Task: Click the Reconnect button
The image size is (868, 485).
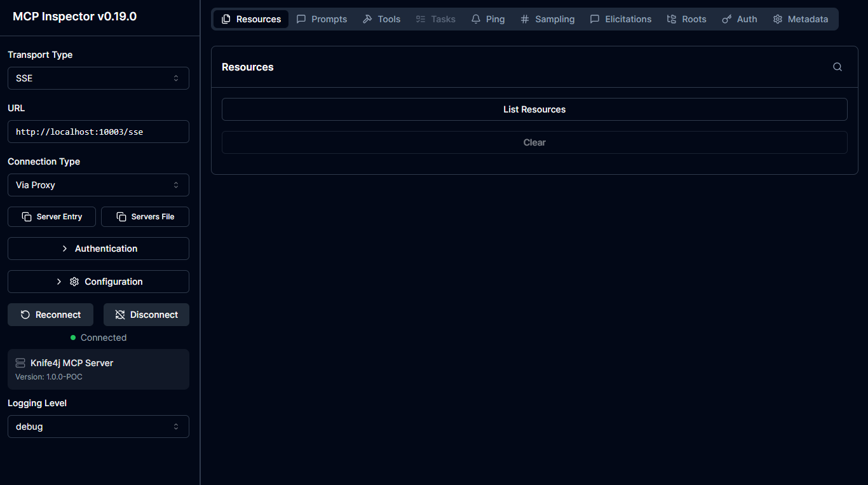Action: point(51,315)
